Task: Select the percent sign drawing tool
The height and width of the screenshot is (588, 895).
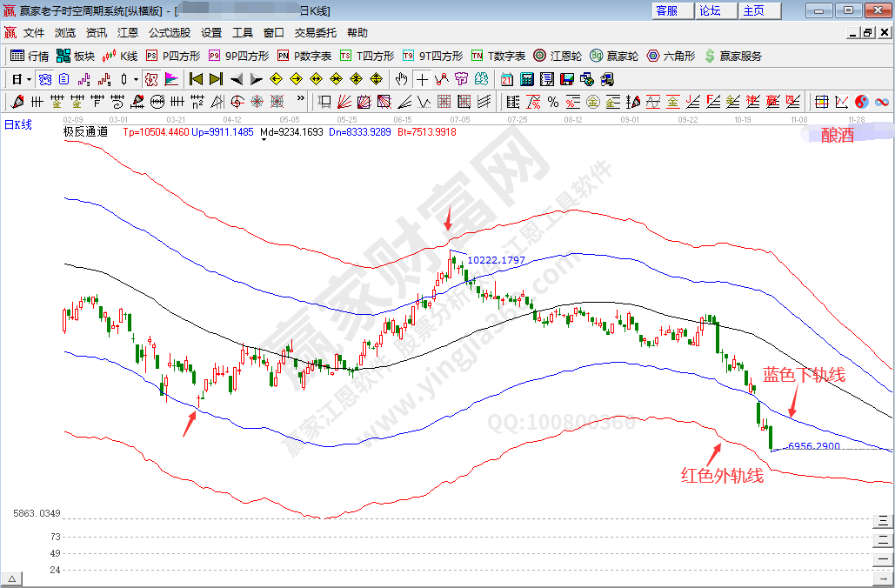Action: 552,102
